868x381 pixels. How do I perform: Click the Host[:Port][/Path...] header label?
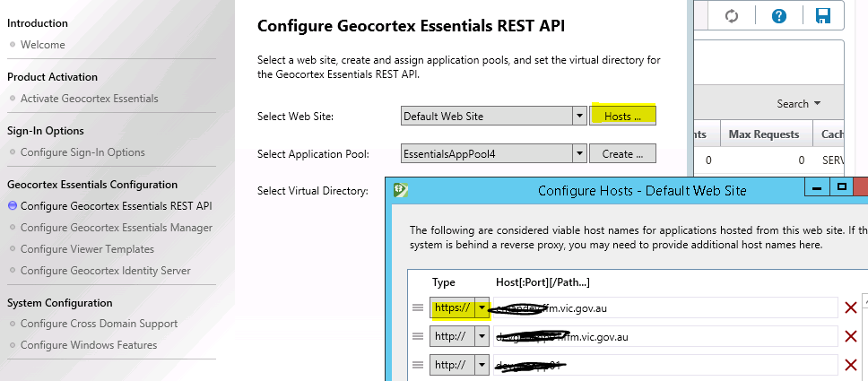click(x=542, y=282)
